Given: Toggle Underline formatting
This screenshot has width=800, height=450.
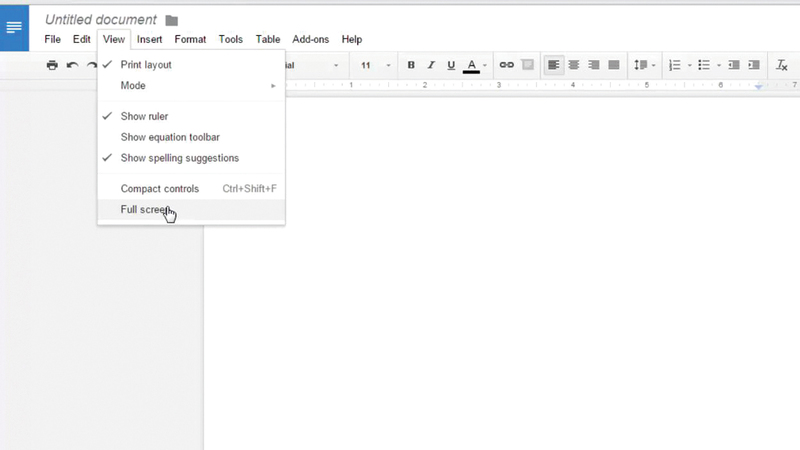Looking at the screenshot, I should pyautogui.click(x=451, y=65).
